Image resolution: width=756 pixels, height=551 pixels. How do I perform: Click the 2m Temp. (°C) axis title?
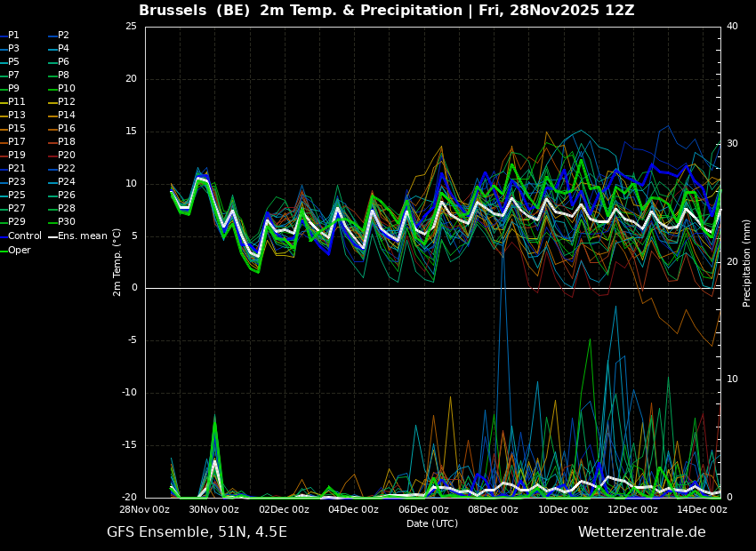coord(117,262)
